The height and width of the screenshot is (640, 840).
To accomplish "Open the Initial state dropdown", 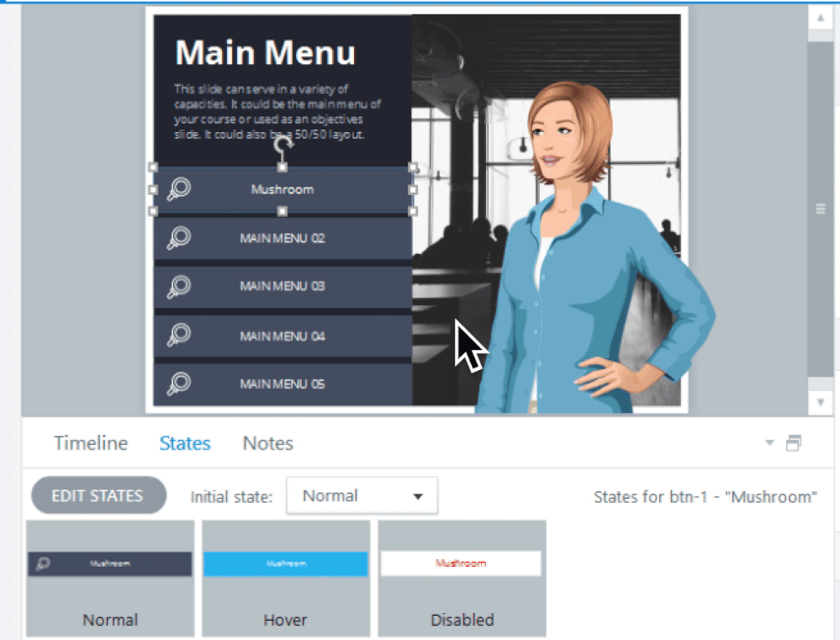I will coord(362,496).
